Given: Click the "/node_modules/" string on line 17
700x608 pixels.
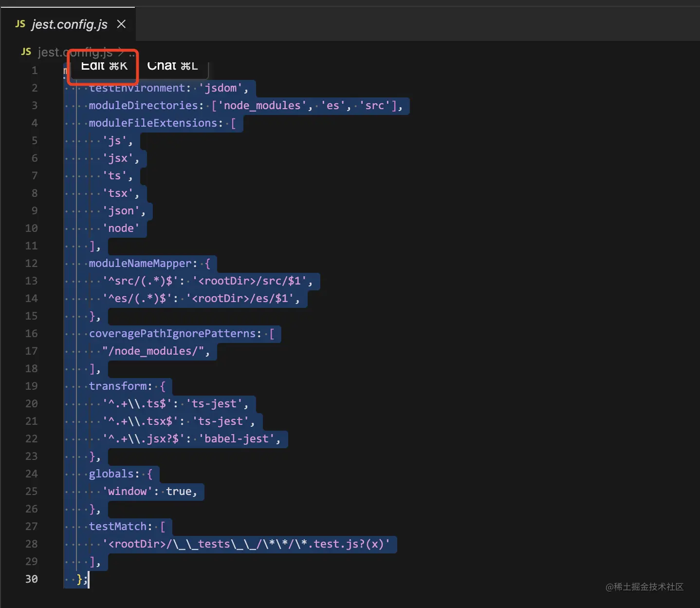Looking at the screenshot, I should pos(153,351).
